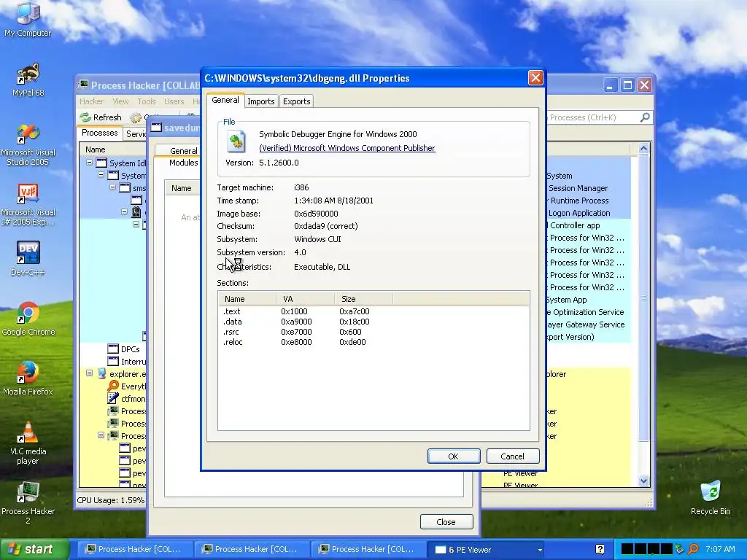Collapse the System Idle Process tree node
The width and height of the screenshot is (747, 560).
point(89,163)
